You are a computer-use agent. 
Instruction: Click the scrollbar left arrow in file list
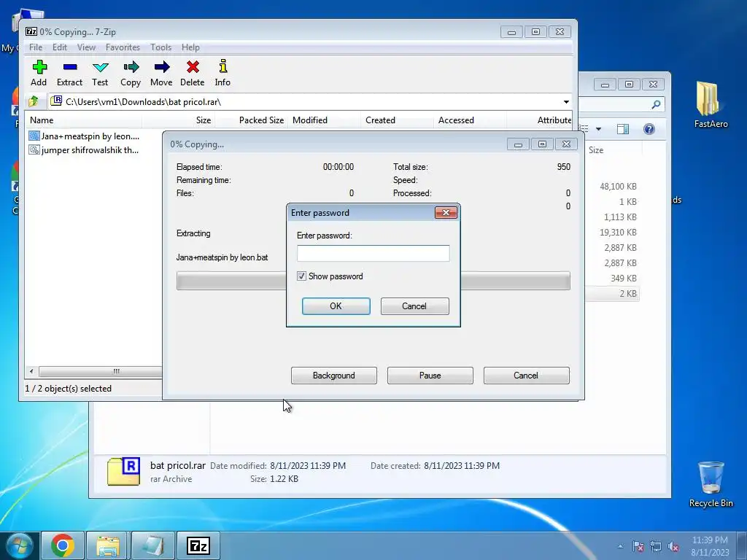[31, 371]
